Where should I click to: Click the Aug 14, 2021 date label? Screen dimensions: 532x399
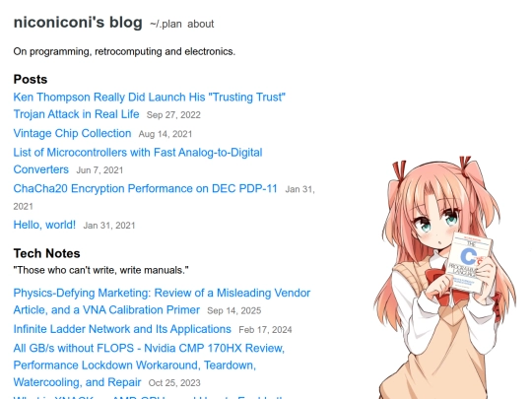[166, 134]
